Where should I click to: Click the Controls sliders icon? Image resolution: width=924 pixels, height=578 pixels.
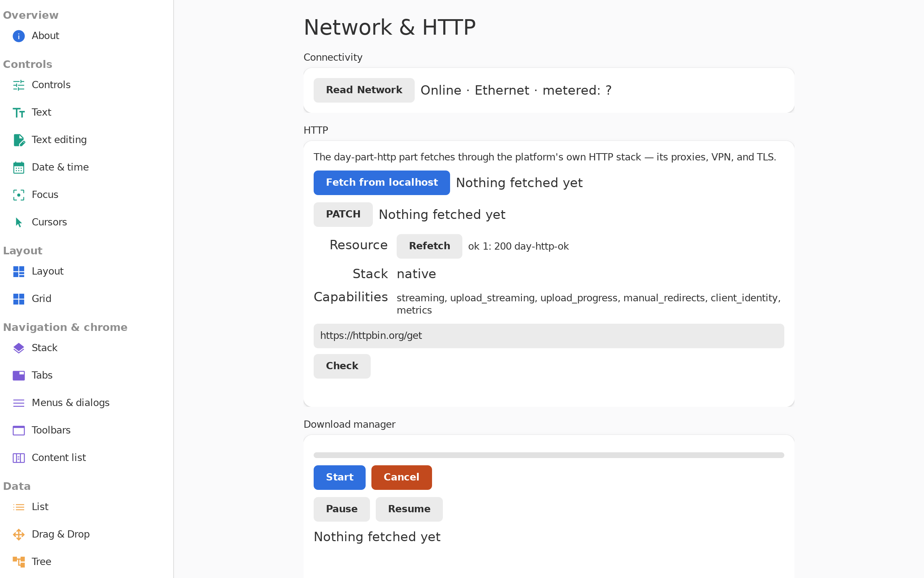pyautogui.click(x=19, y=85)
